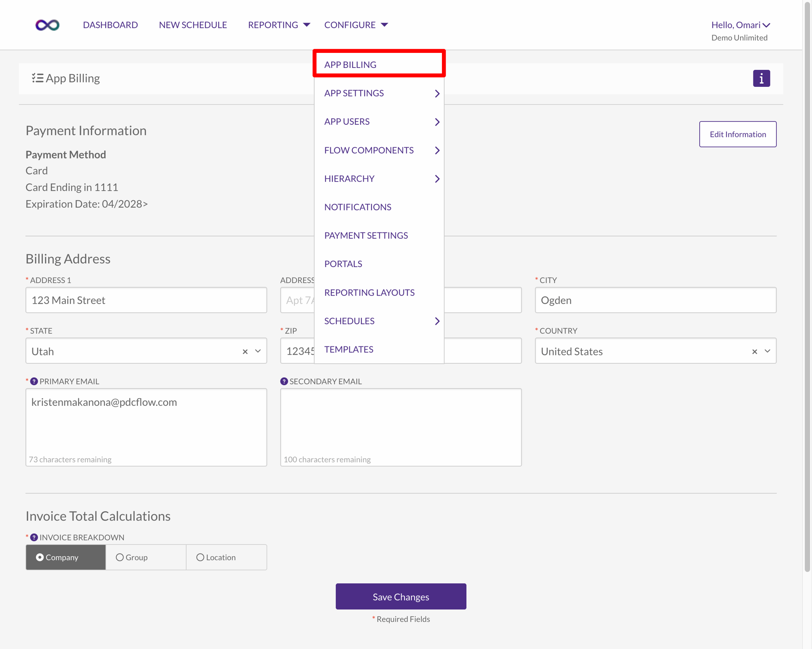This screenshot has width=812, height=649.
Task: Select Group invoice breakdown
Action: tap(146, 557)
